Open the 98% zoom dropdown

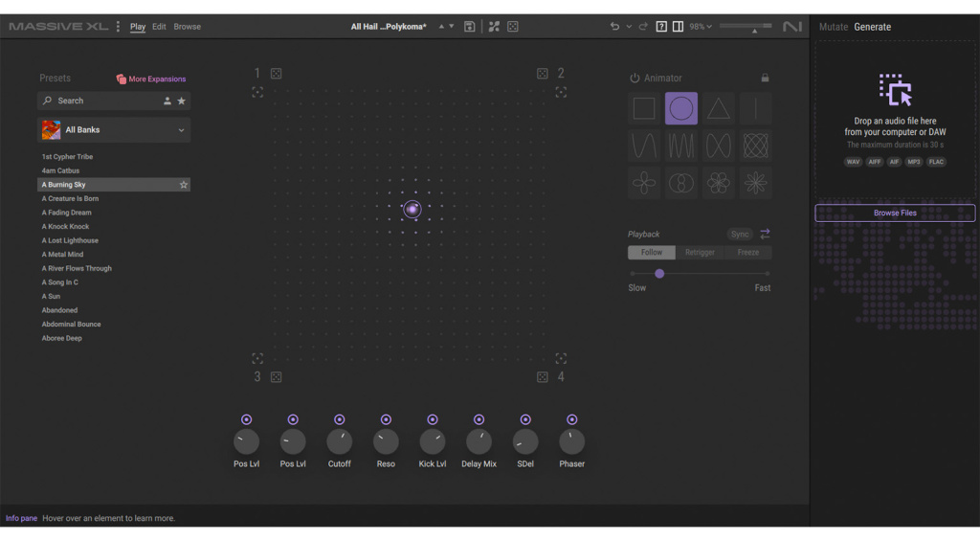701,26
